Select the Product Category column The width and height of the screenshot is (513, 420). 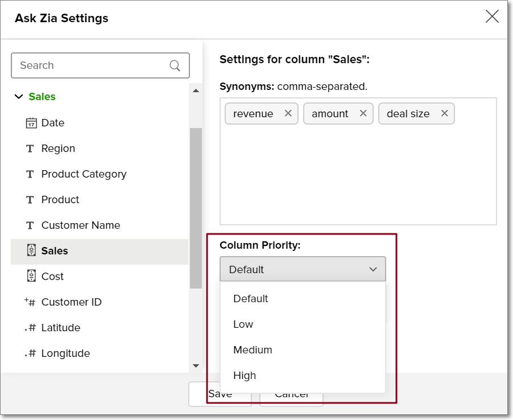click(x=84, y=174)
